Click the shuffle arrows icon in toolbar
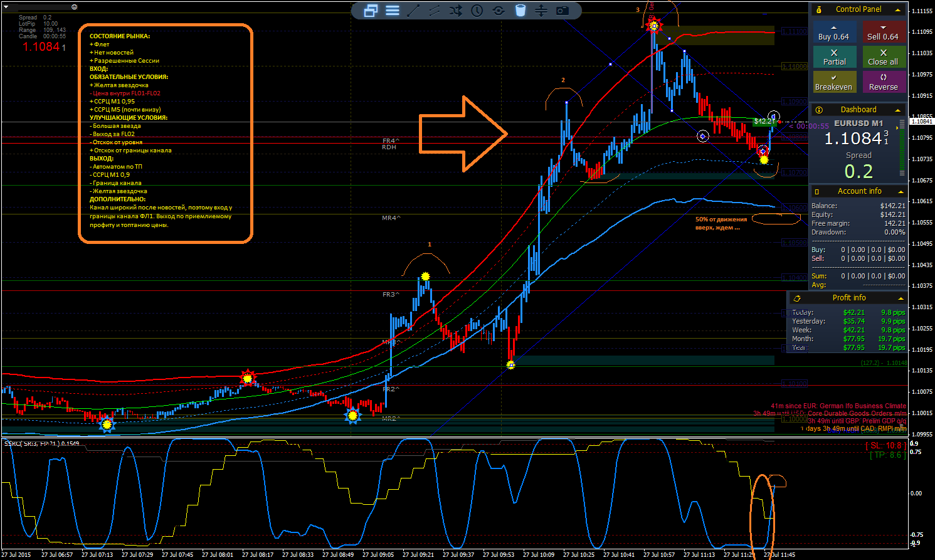Image resolution: width=935 pixels, height=560 pixels. pos(456,11)
